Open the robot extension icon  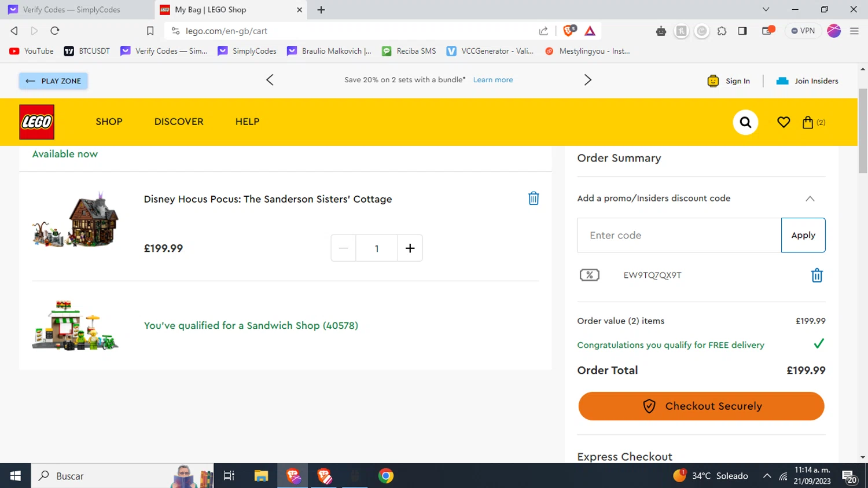(661, 31)
